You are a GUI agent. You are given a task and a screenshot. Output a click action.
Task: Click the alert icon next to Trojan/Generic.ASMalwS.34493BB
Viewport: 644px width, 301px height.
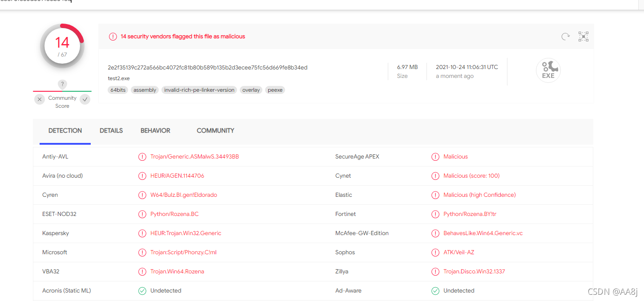142,157
